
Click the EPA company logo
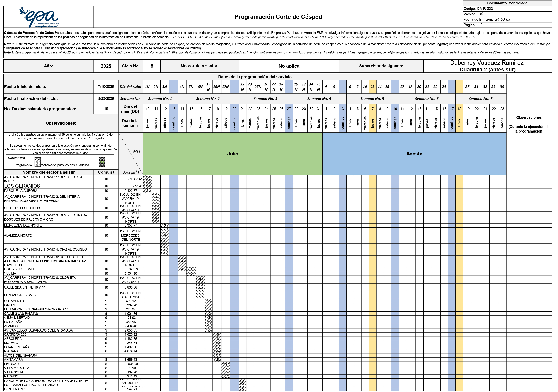(x=39, y=17)
